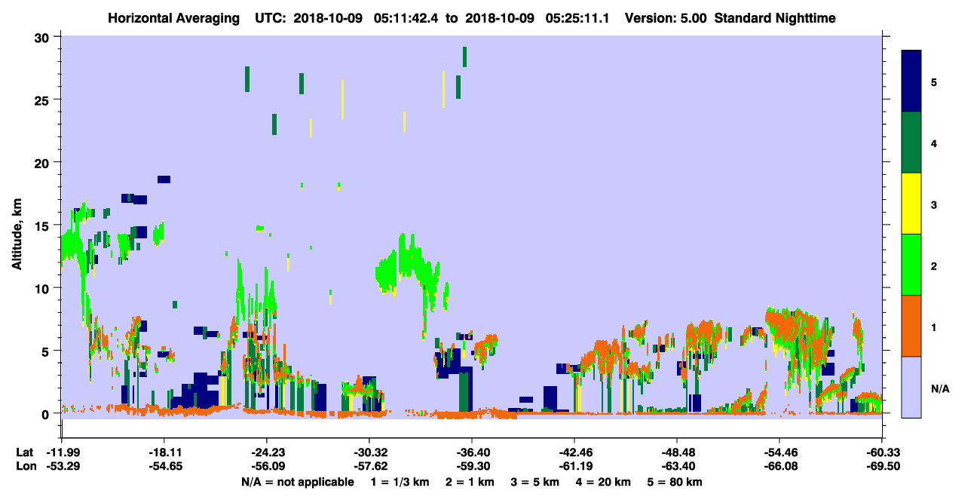This screenshot has height=503, width=980.
Task: Click longitude value -66.08
Action: point(779,466)
